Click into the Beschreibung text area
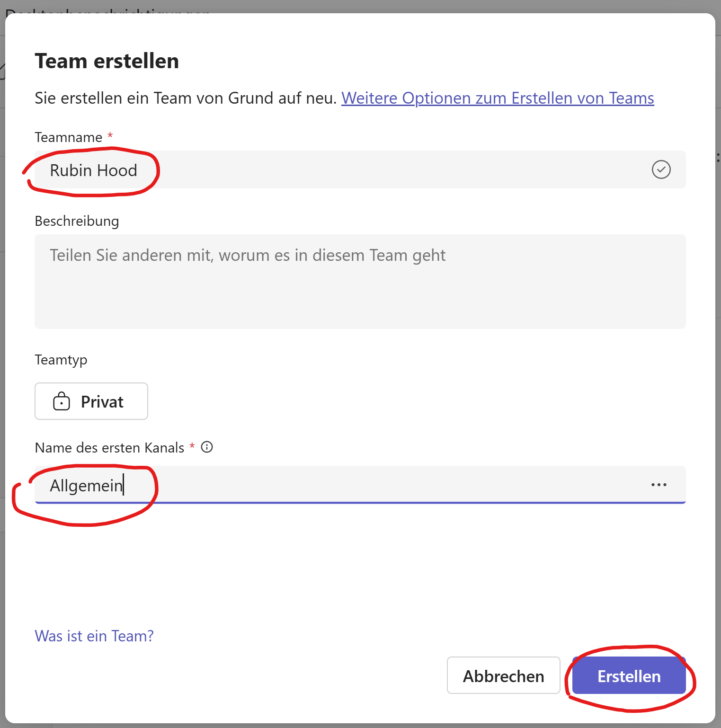The width and height of the screenshot is (721, 728). tap(360, 281)
